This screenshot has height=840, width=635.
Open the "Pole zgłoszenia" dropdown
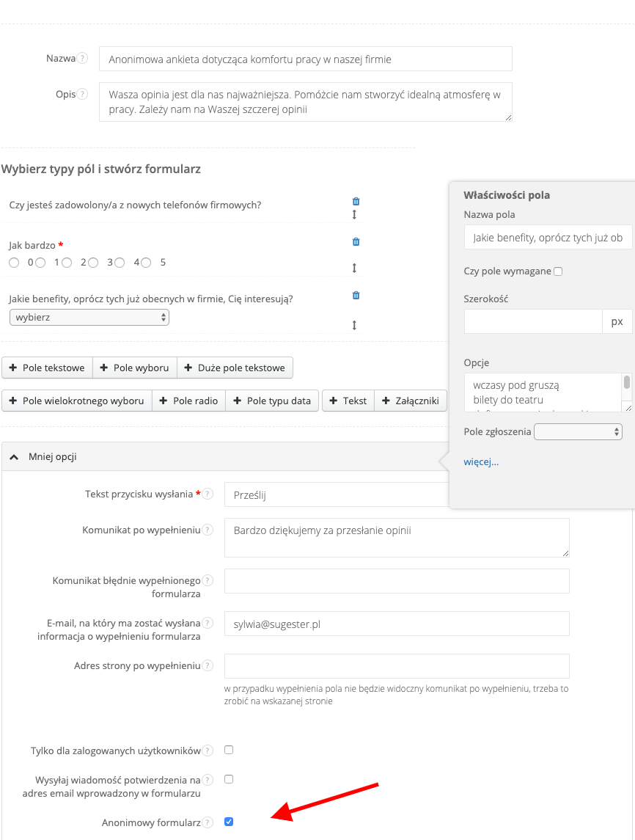(579, 431)
